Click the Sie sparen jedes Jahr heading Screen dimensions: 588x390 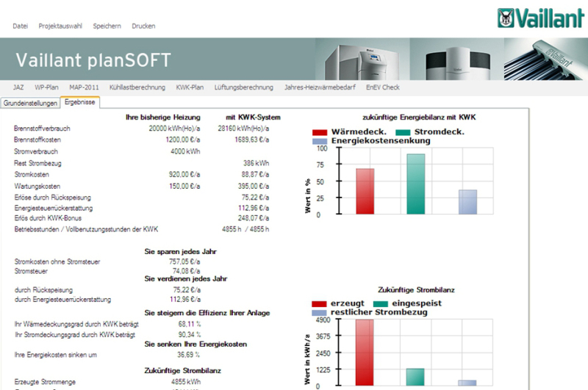pyautogui.click(x=180, y=252)
